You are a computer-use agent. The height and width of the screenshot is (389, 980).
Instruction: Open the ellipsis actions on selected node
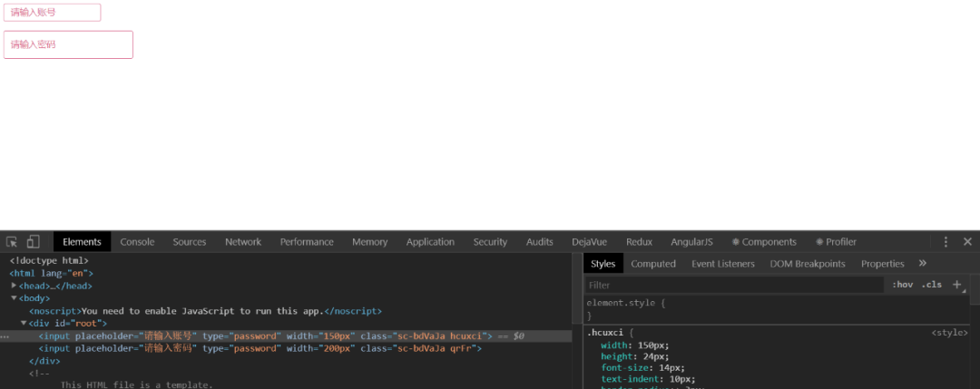point(5,336)
